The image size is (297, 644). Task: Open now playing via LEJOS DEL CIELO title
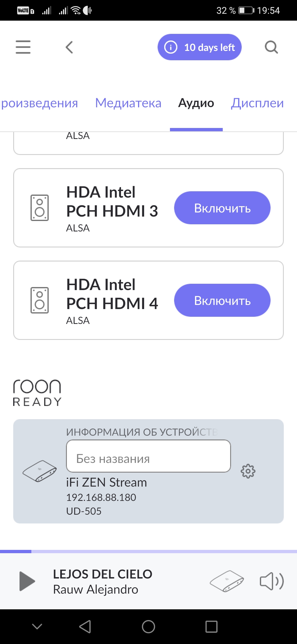coord(103,574)
